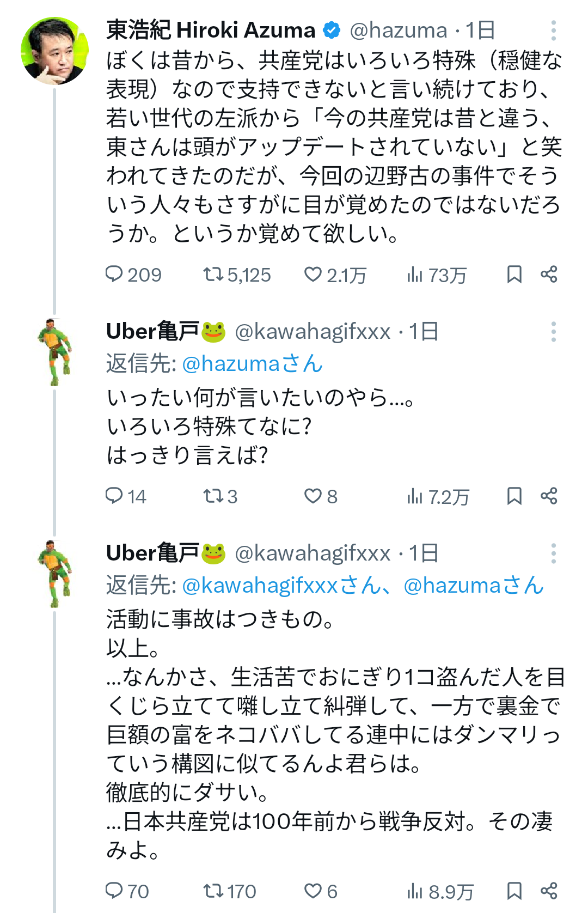Open the @hazumaさん mention link in first reply

tap(252, 363)
